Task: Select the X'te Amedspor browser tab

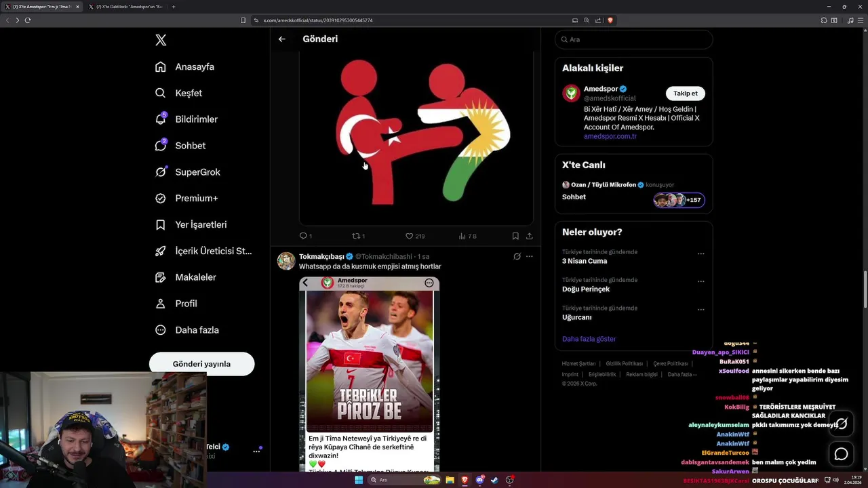Action: coord(42,7)
